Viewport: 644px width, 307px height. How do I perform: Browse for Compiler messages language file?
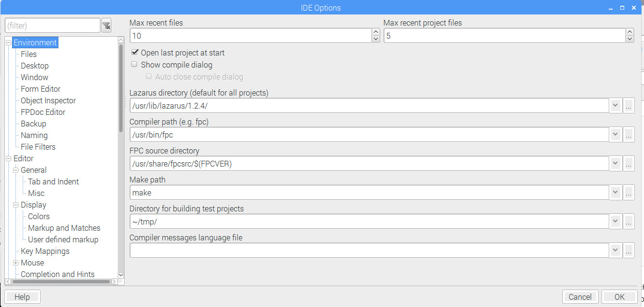tap(629, 251)
